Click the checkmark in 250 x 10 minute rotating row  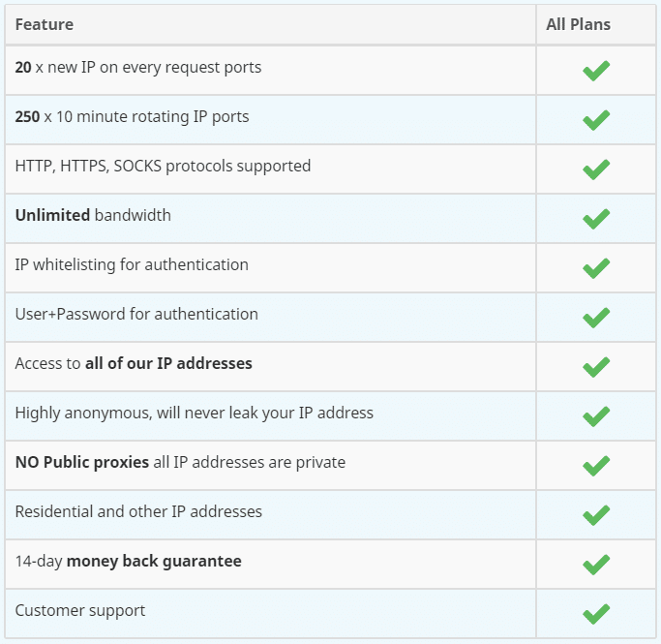[596, 120]
